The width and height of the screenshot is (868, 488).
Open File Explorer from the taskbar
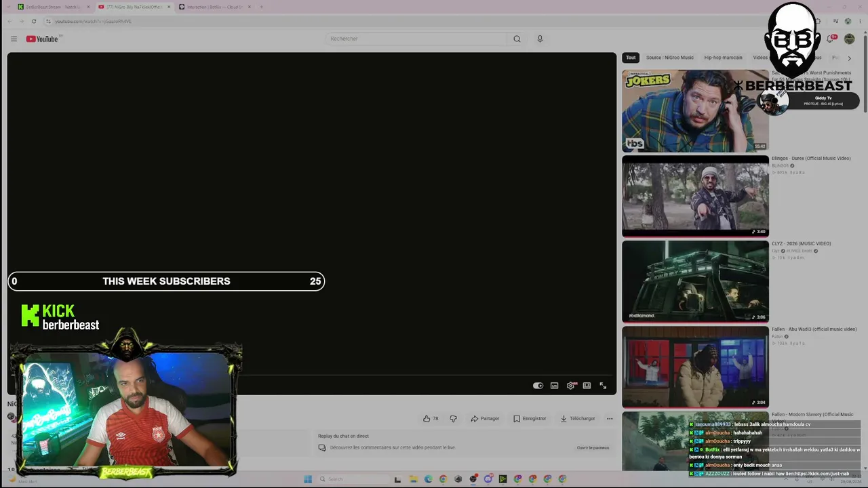[414, 479]
